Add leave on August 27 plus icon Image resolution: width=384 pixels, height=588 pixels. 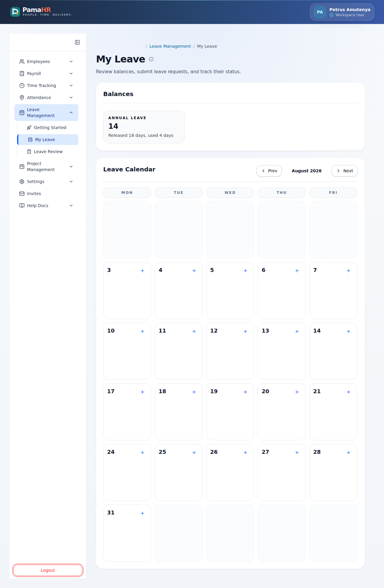297,453
